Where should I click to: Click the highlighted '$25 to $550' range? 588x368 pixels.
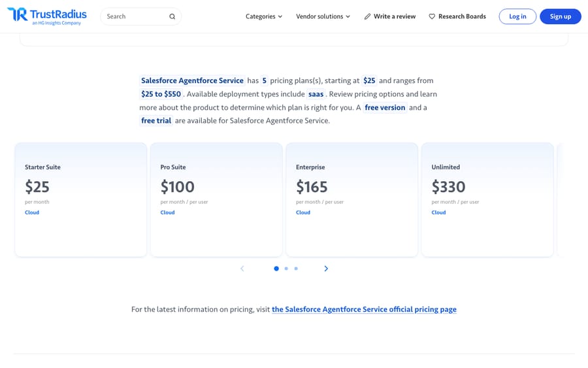(161, 93)
